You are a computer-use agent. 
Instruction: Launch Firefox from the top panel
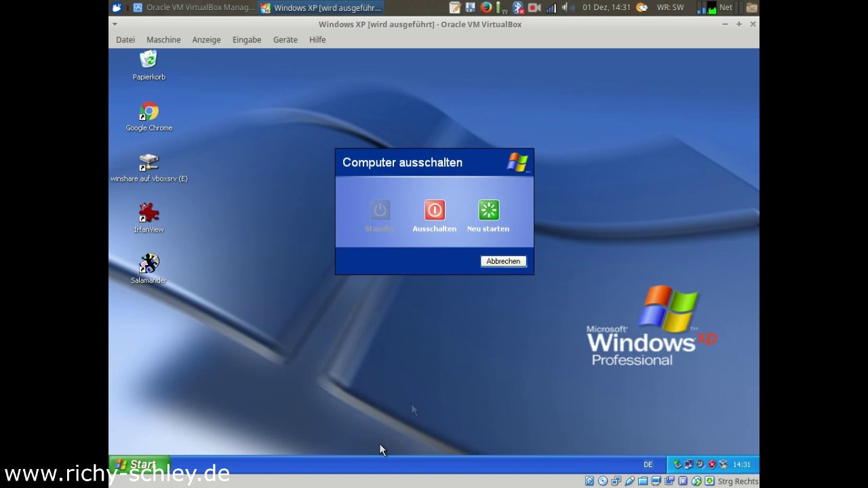pos(486,7)
